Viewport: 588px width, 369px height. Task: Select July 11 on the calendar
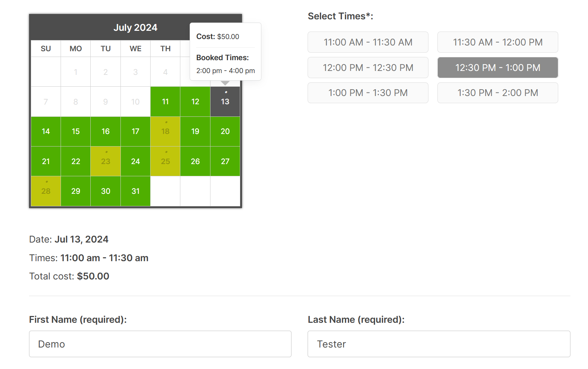[165, 101]
